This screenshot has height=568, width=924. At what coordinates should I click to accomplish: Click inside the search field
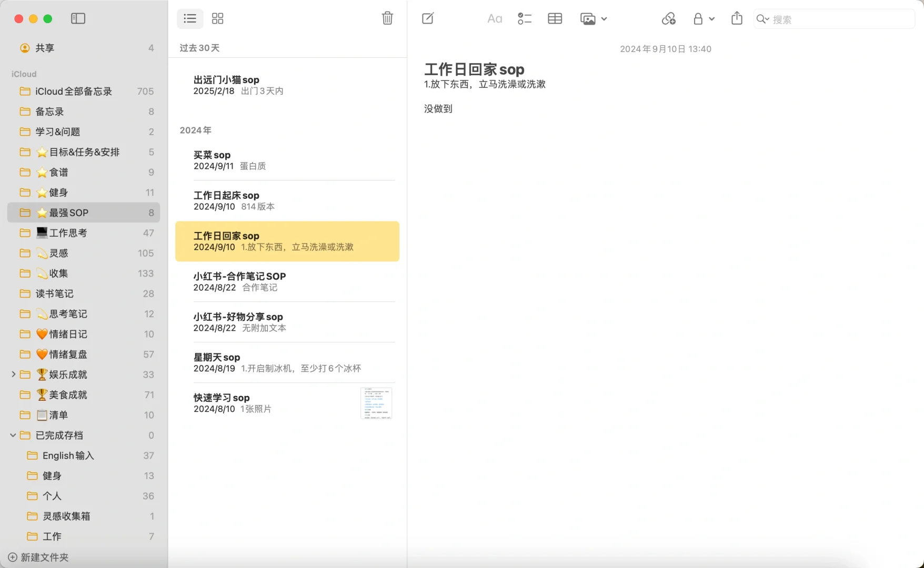831,19
